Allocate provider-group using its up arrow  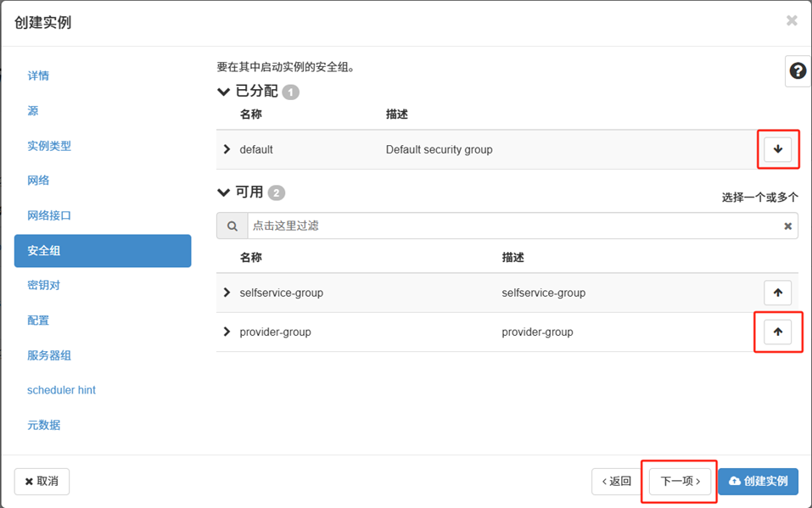click(778, 332)
